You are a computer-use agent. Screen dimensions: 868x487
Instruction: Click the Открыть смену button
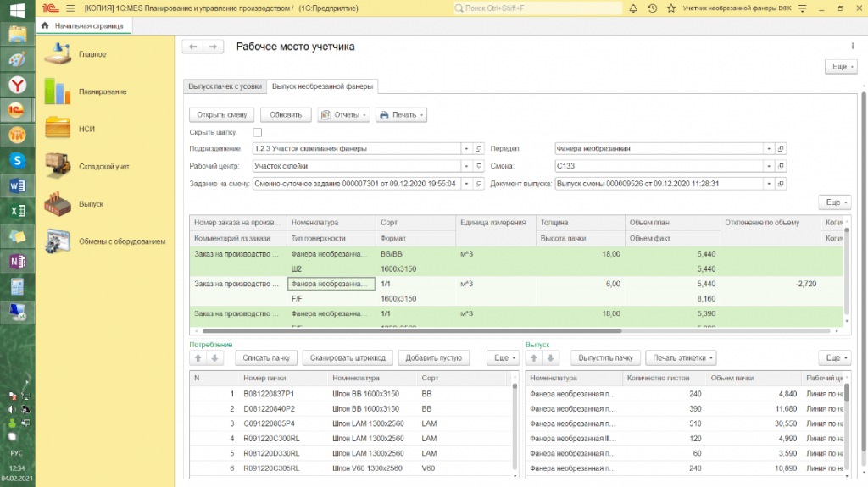pyautogui.click(x=221, y=114)
